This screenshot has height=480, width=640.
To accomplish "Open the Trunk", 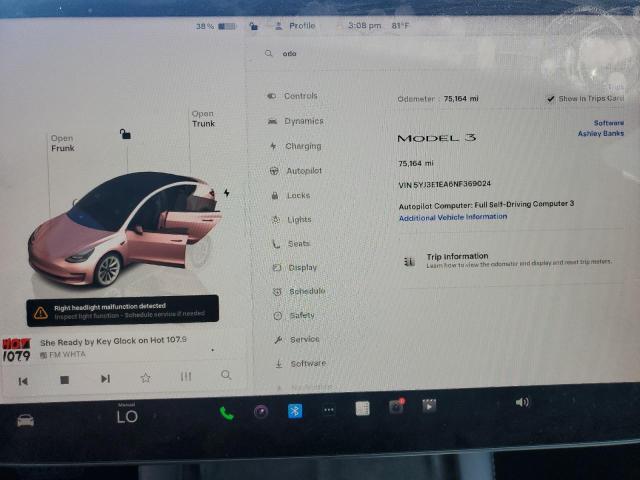I will coord(203,119).
